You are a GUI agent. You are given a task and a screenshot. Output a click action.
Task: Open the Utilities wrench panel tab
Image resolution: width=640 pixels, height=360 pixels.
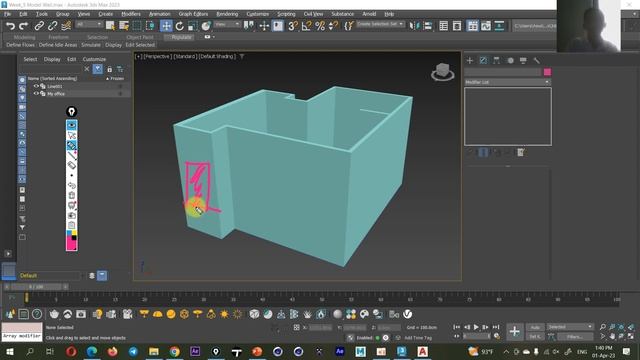[x=536, y=60]
